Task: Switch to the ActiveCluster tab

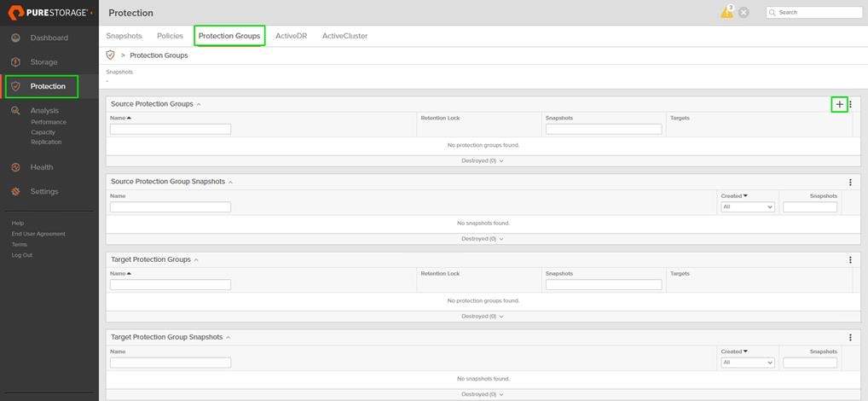Action: pyautogui.click(x=344, y=36)
